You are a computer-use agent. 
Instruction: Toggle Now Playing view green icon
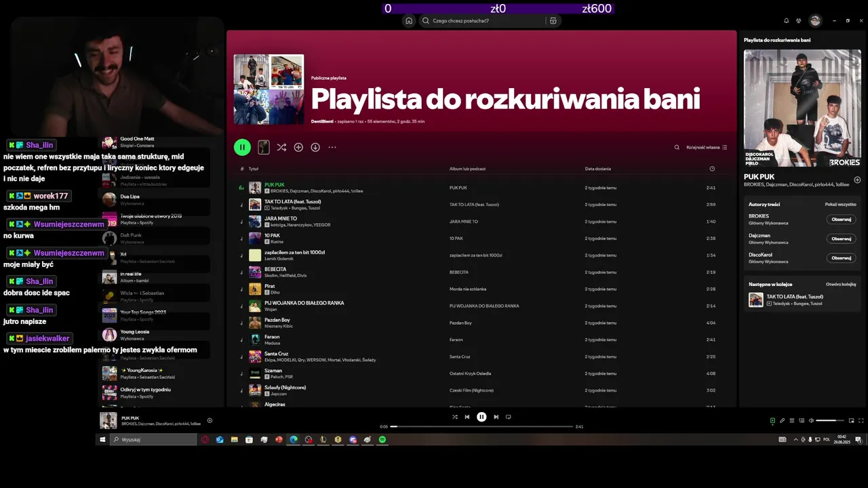click(772, 421)
